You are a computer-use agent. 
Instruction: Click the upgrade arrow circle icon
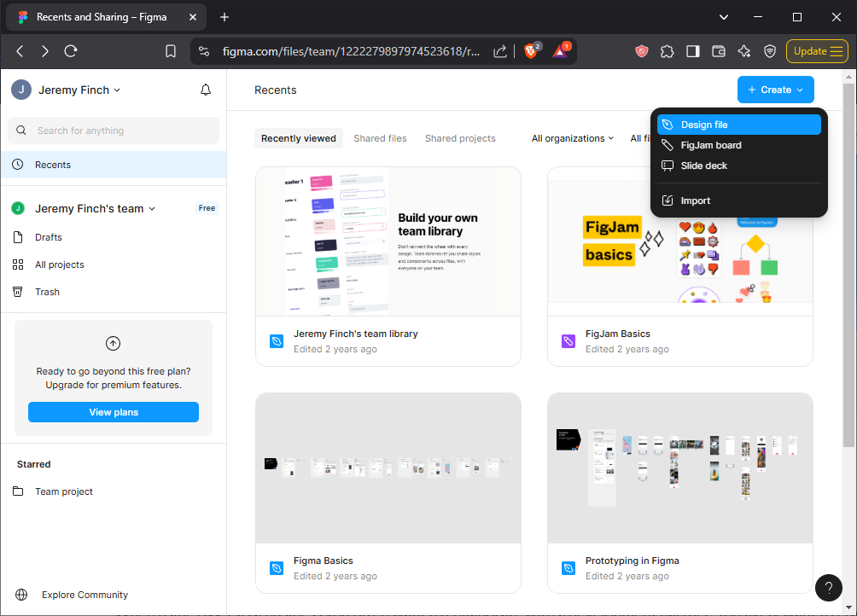click(x=114, y=344)
